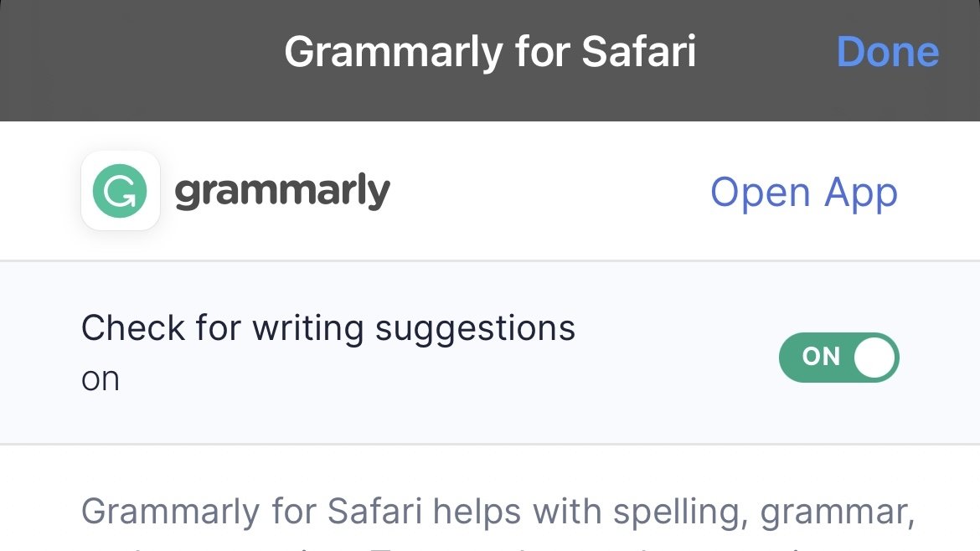The image size is (980, 551).
Task: Click the white rounded tile behind the G logo
Action: (x=120, y=191)
